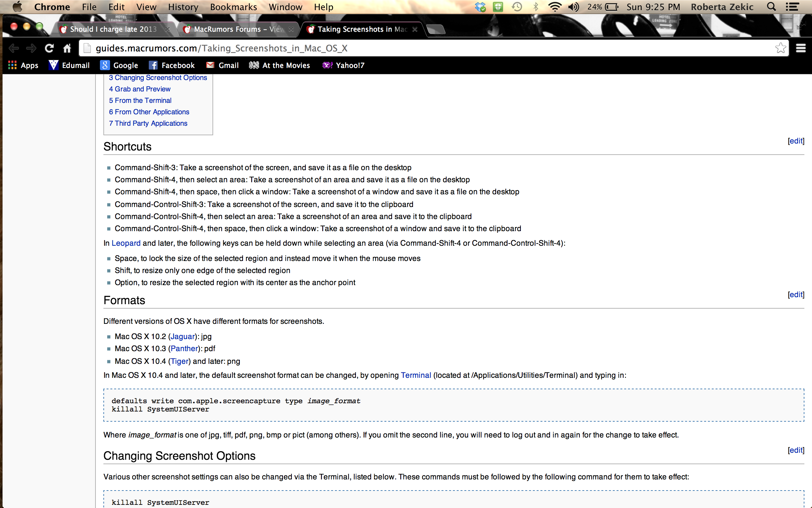This screenshot has width=812, height=508.
Task: Click the Time Machine menu bar icon
Action: point(517,7)
